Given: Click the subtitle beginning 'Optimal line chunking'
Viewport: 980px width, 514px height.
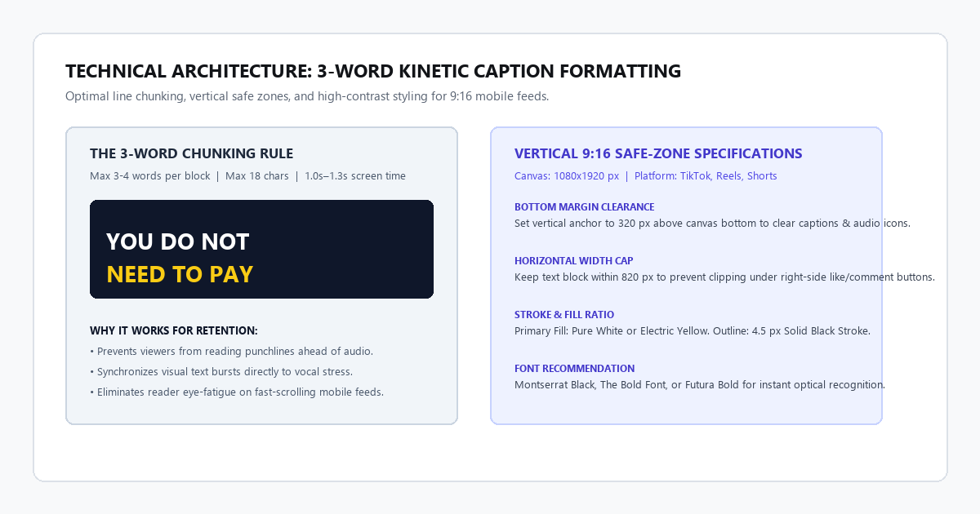Looking at the screenshot, I should pyautogui.click(x=307, y=96).
